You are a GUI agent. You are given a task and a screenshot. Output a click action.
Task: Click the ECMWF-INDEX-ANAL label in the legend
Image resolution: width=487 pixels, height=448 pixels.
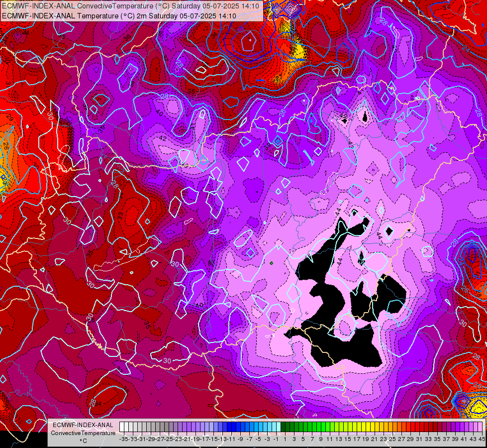pyautogui.click(x=83, y=425)
